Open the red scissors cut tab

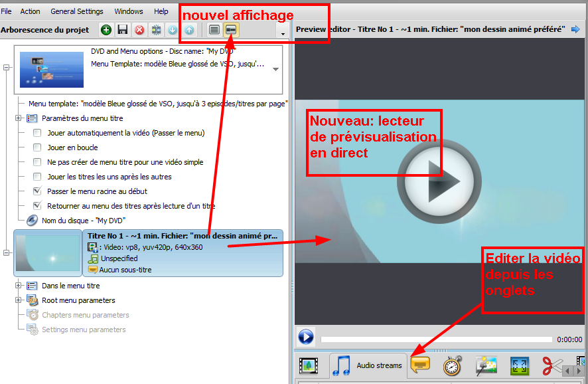pos(552,365)
